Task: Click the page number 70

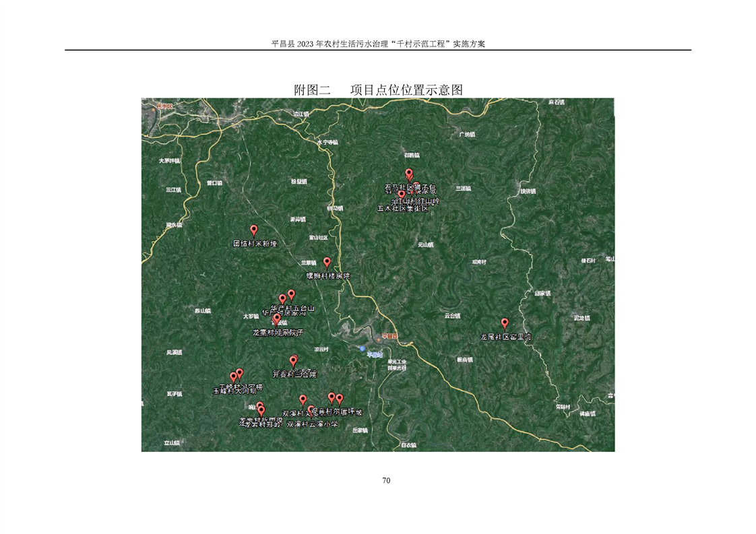Action: [386, 480]
